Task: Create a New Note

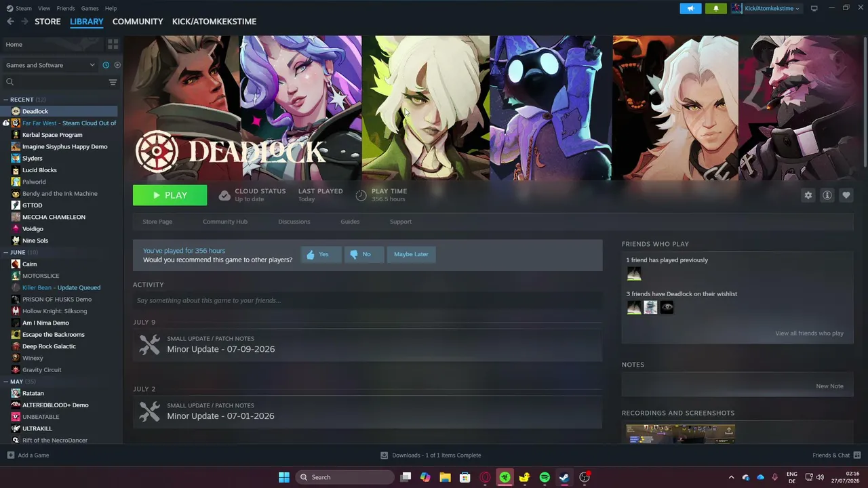Action: 829,386
